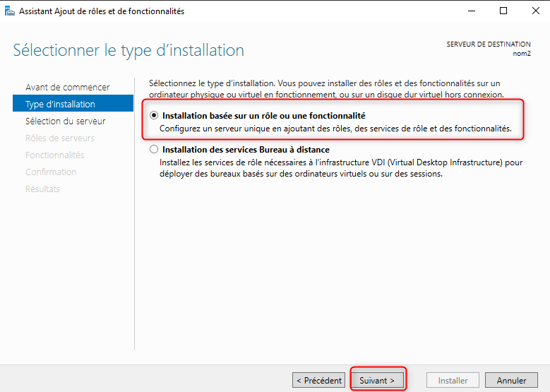This screenshot has height=392, width=550.
Task: Click the Suivant button
Action: coord(377,381)
